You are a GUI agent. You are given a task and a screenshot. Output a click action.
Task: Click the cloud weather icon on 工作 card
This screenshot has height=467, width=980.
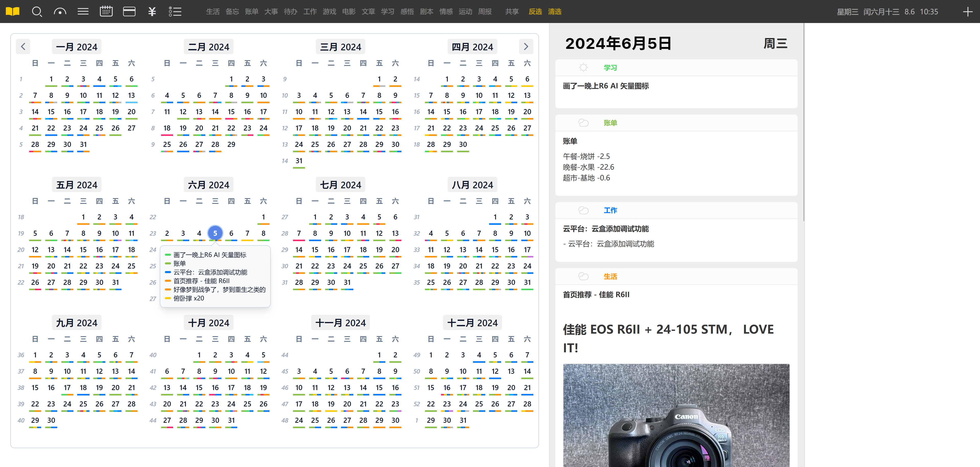tap(583, 210)
